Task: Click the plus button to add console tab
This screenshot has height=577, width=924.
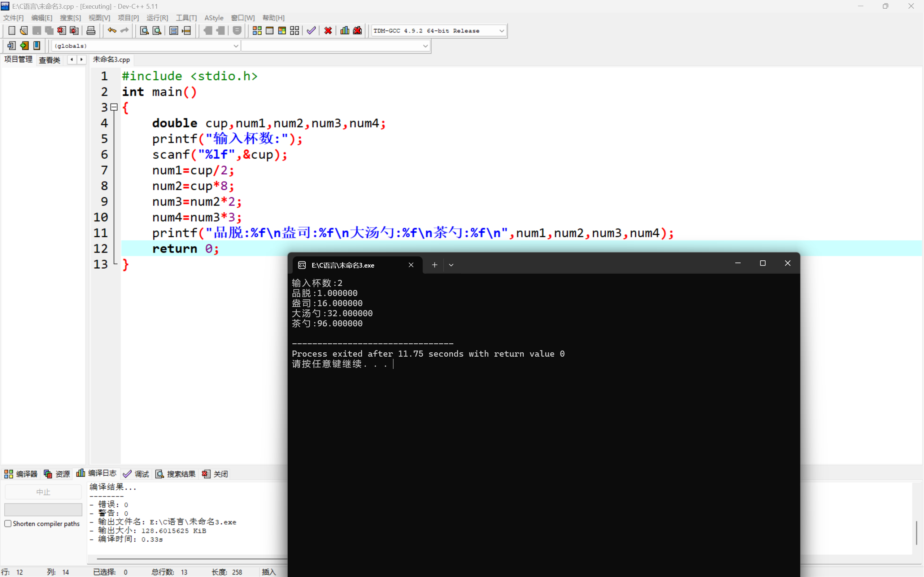Action: pos(434,265)
